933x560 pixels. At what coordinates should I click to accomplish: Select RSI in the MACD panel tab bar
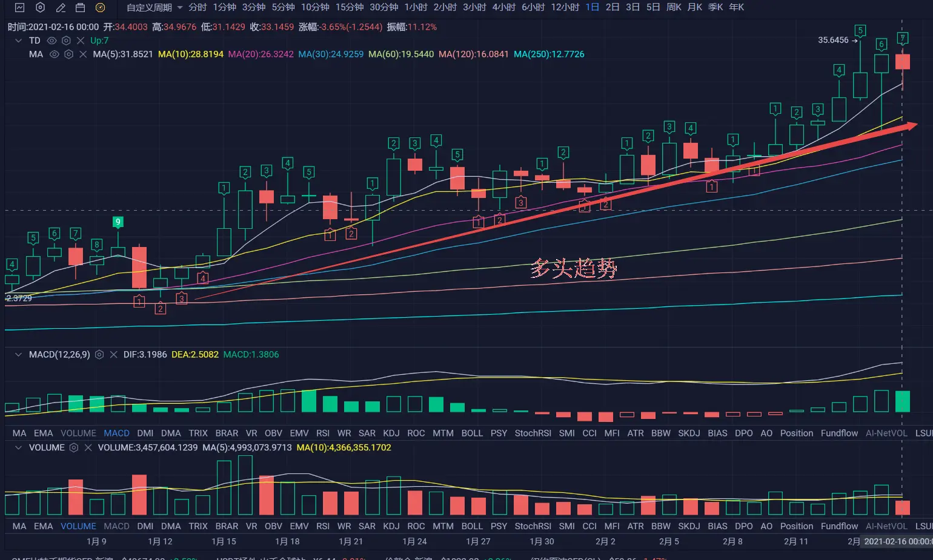pyautogui.click(x=323, y=433)
